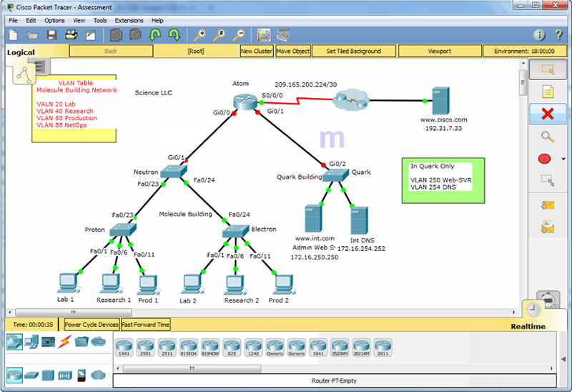The height and width of the screenshot is (392, 572).
Task: Undo the last action with the green arrow
Action: 155,35
